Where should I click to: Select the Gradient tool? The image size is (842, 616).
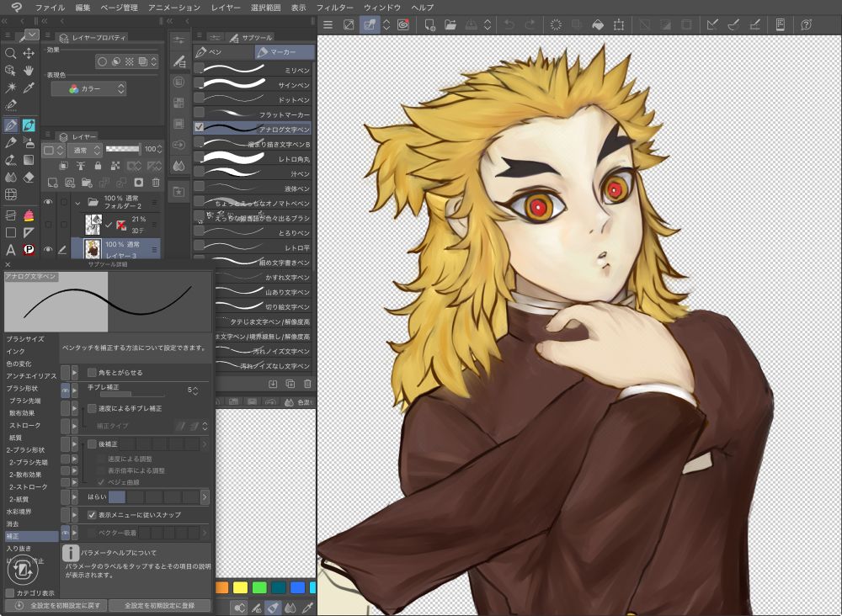[x=29, y=160]
